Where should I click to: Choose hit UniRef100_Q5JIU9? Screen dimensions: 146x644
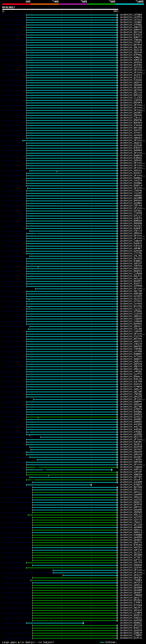[x=131, y=525]
